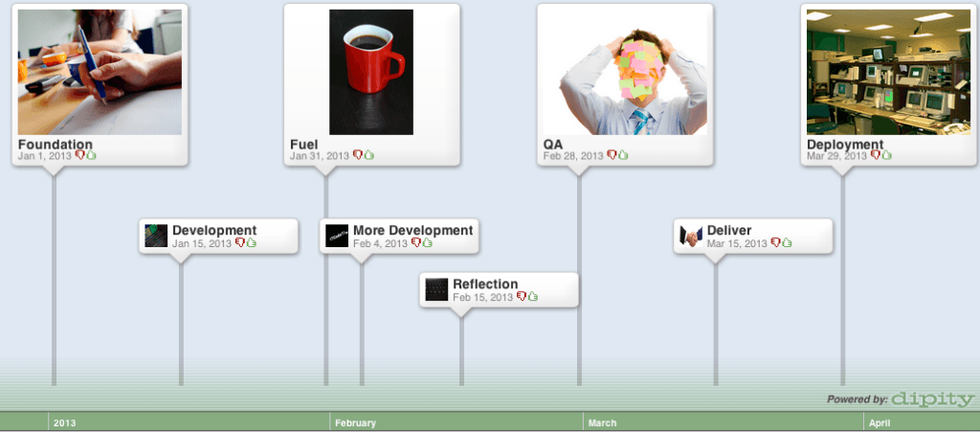The width and height of the screenshot is (980, 432).
Task: Open the Foundation event photo
Action: point(100,72)
